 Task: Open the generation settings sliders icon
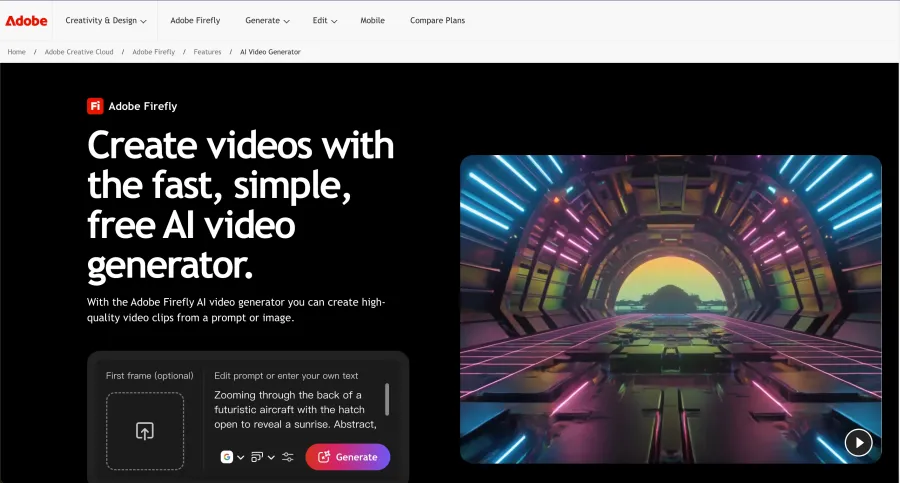[x=288, y=457]
